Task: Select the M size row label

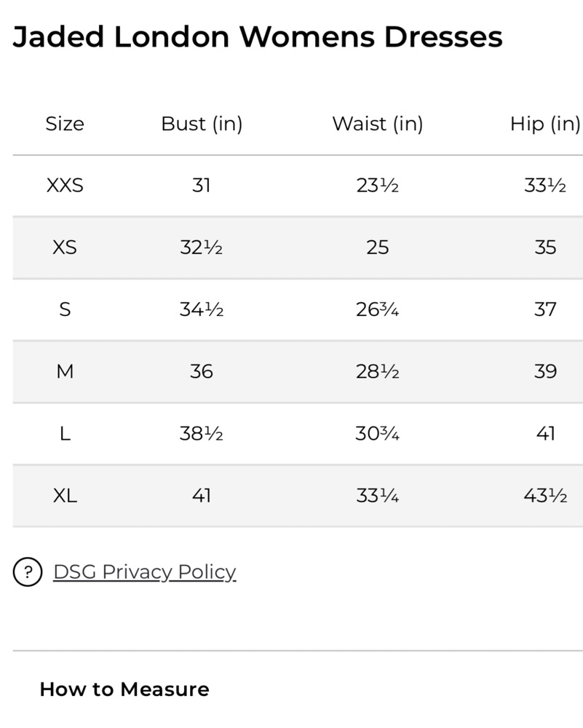Action: tap(65, 371)
